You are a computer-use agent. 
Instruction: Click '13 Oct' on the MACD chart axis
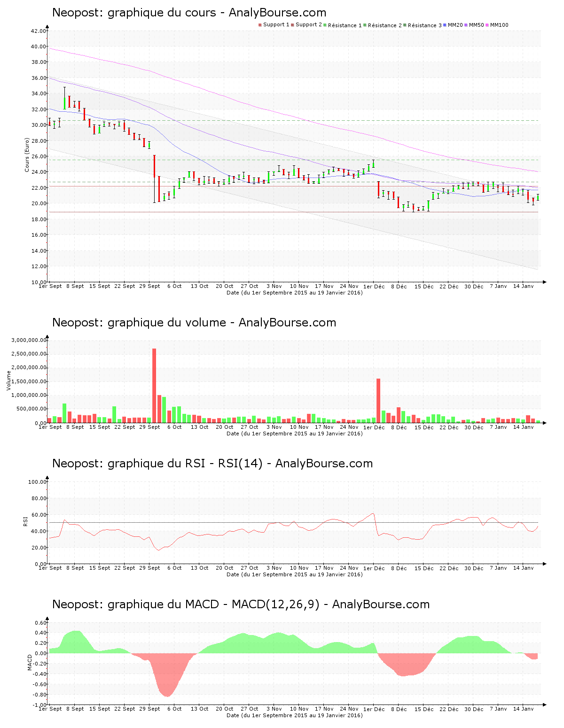pyautogui.click(x=199, y=709)
